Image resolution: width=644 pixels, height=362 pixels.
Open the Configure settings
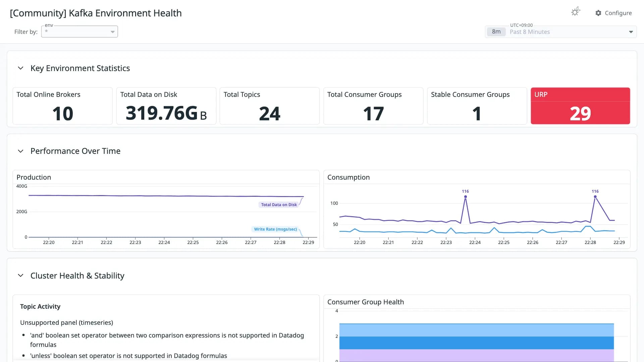pyautogui.click(x=613, y=13)
